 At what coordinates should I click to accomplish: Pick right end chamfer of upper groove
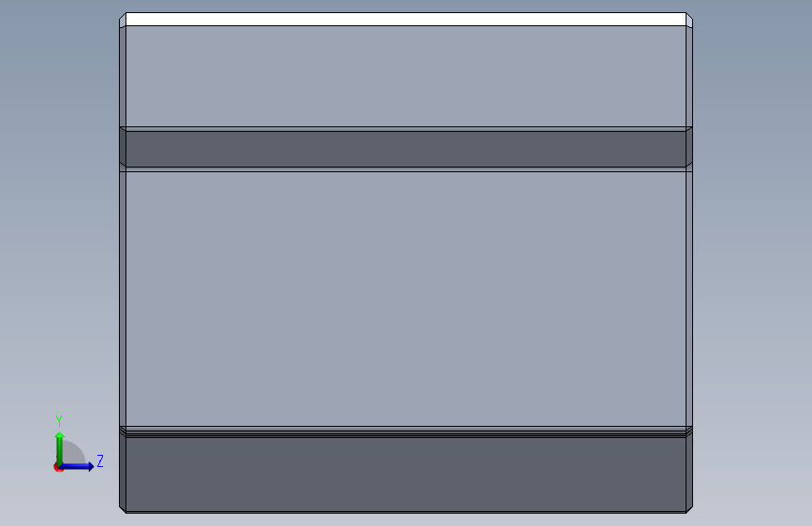(x=689, y=148)
